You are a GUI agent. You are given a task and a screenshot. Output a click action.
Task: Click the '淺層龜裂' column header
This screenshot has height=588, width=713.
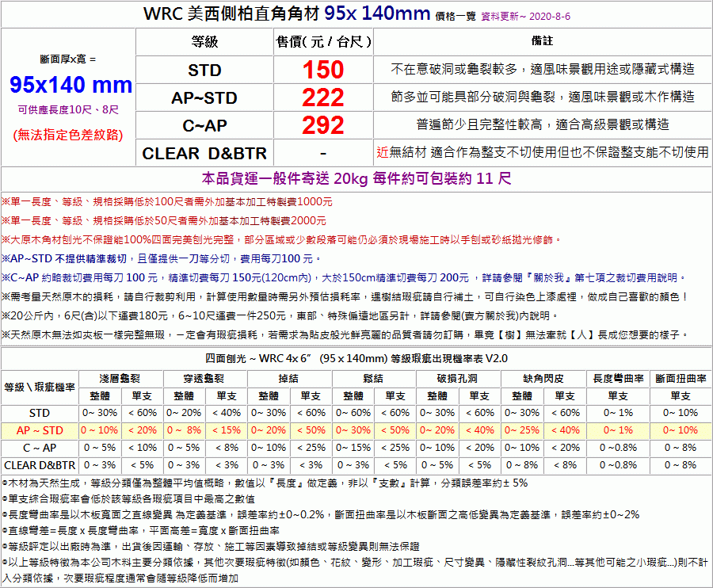120,378
